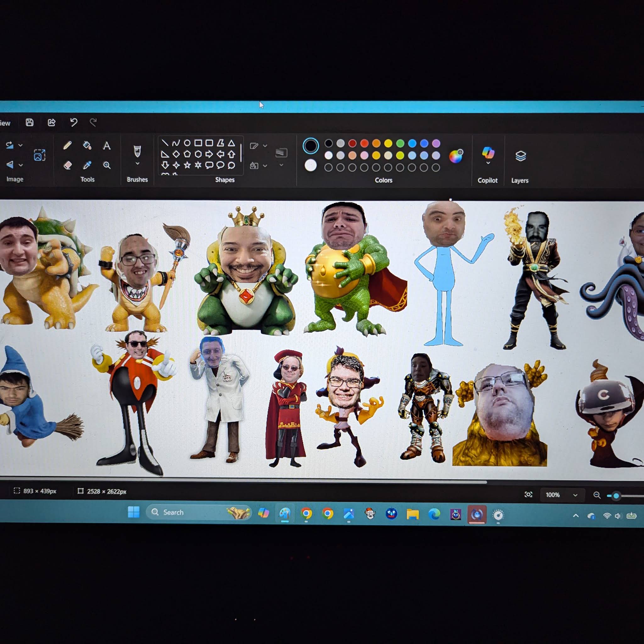Expand the shape outline dropdown
The width and height of the screenshot is (644, 644).
pyautogui.click(x=265, y=146)
